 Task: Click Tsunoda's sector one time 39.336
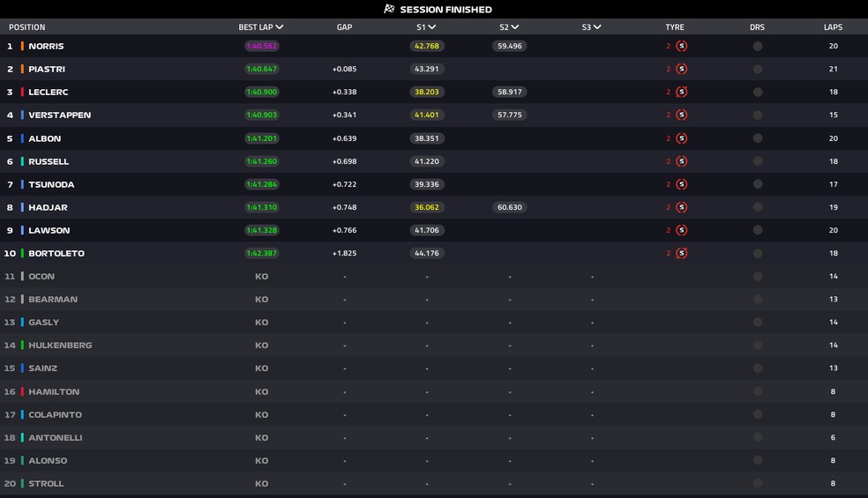click(427, 184)
